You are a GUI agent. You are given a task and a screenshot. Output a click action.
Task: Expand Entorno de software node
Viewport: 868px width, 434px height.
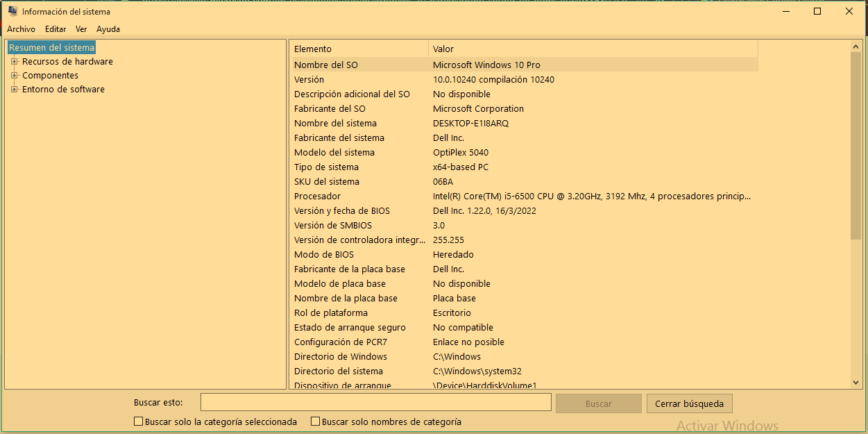click(14, 89)
